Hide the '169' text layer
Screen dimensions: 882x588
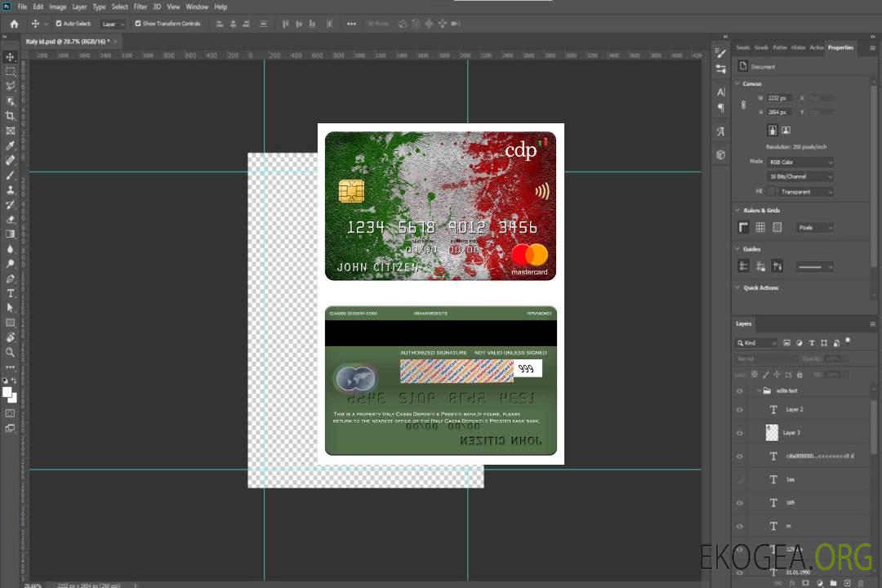tap(740, 503)
